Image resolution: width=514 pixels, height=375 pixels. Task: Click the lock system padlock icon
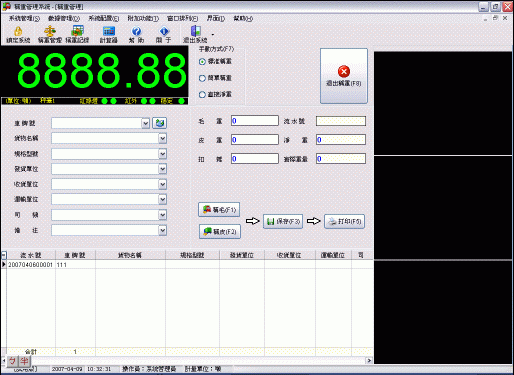pyautogui.click(x=18, y=31)
